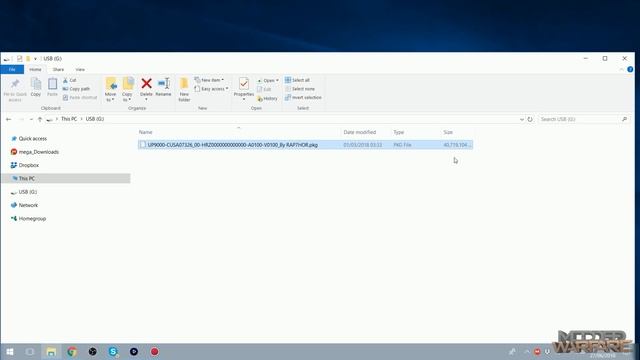
Task: Open file Properties from ribbon
Action: click(x=244, y=89)
